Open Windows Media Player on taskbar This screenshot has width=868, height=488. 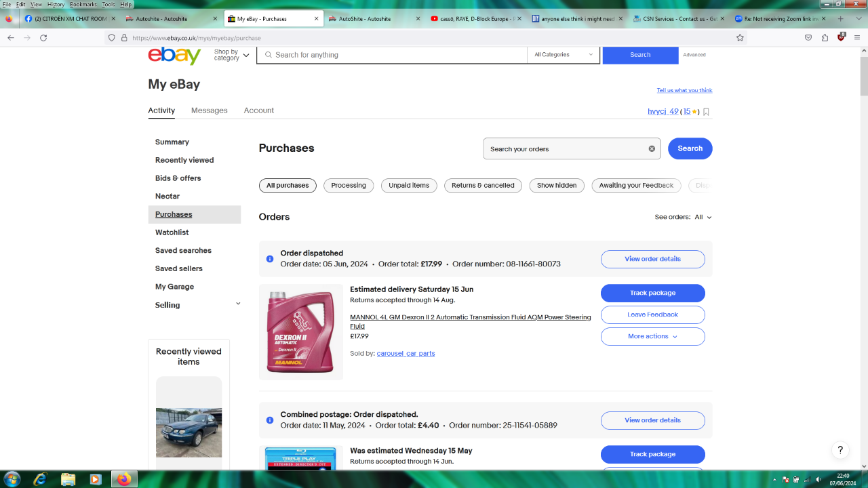(x=96, y=479)
